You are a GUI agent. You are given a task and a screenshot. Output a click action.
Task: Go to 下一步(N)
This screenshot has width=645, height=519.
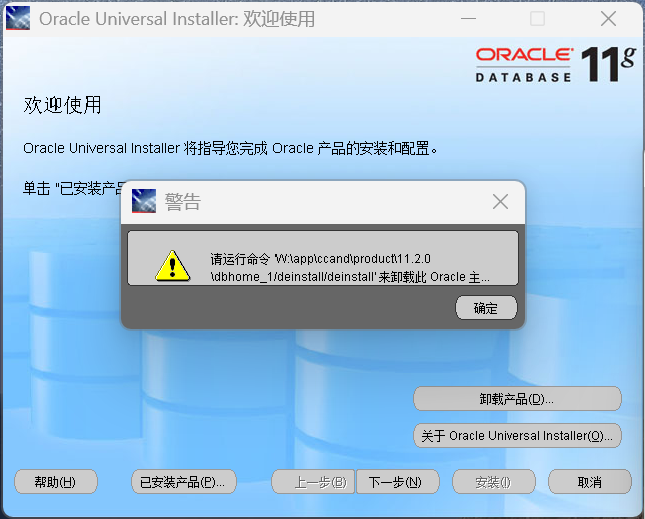(x=397, y=482)
